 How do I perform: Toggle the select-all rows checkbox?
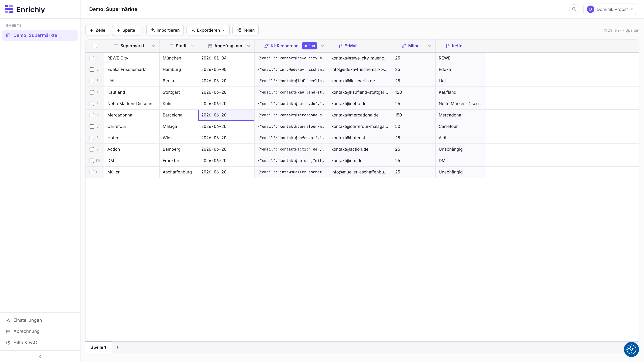[95, 46]
